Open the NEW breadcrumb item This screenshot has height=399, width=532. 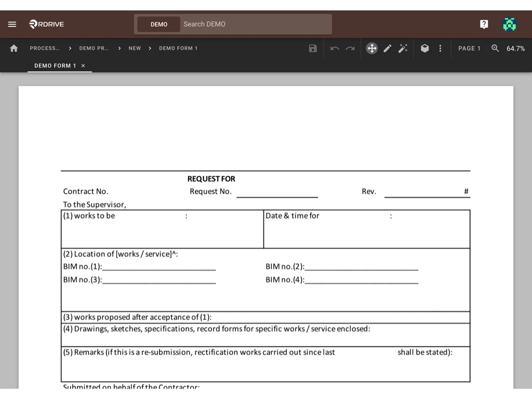click(x=135, y=48)
